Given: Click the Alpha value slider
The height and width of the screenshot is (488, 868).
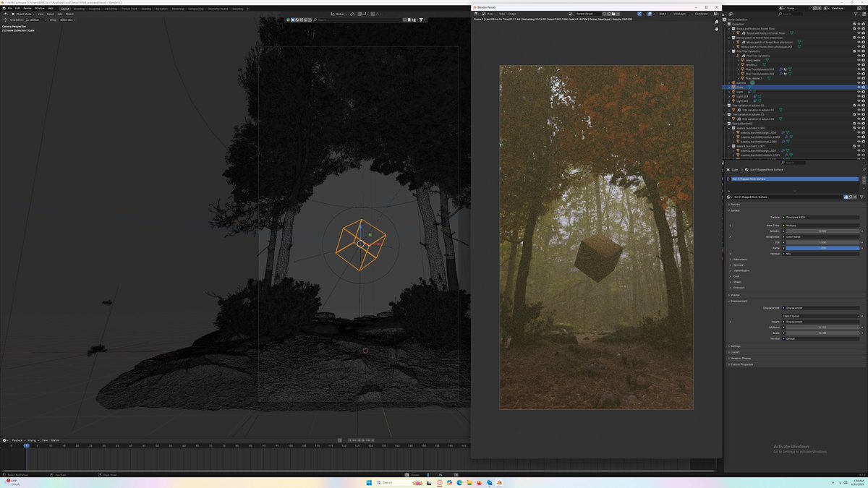Looking at the screenshot, I should pos(822,248).
